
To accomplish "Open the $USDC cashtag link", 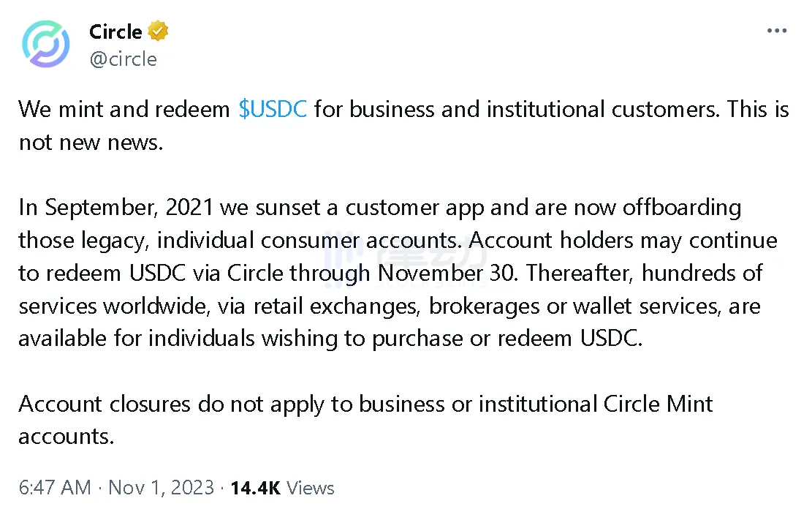I will [273, 109].
